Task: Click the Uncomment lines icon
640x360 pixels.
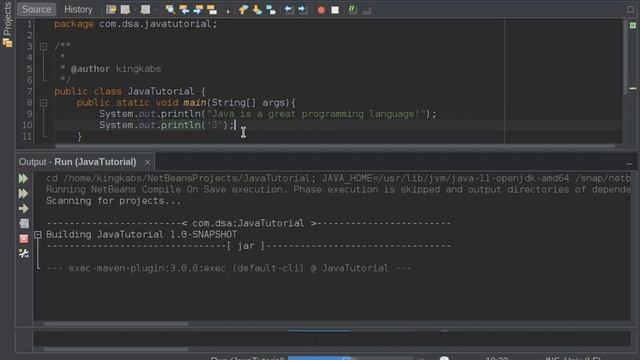Action: pos(367,10)
